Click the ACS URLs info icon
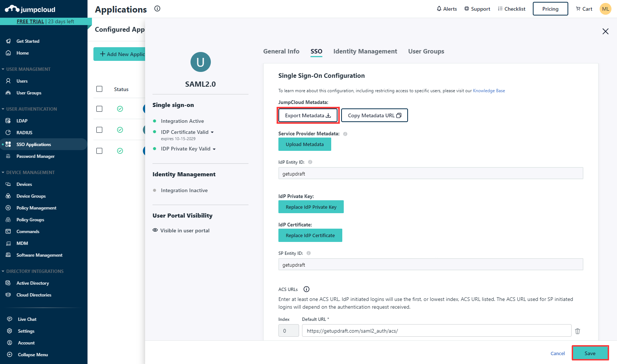 click(306, 289)
